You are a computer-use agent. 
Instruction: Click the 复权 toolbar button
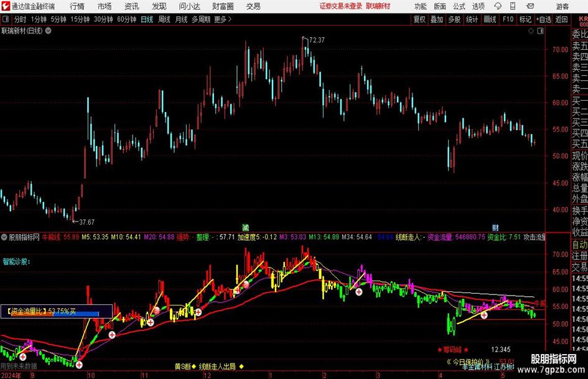click(419, 19)
